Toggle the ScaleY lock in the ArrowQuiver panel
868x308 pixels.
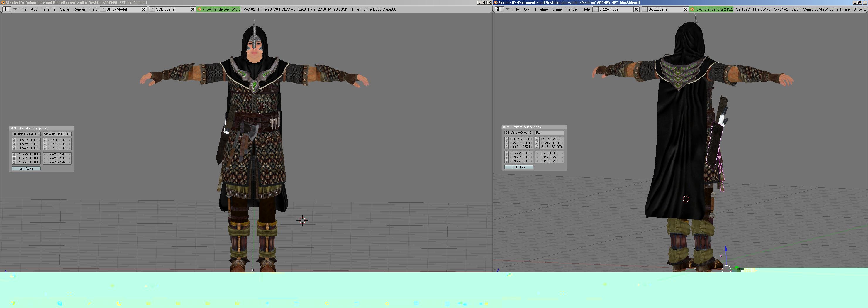pos(506,157)
